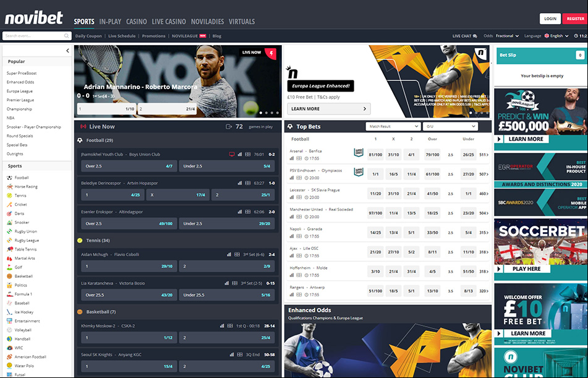
Task: Open the NOVILEAGUE link
Action: click(189, 36)
